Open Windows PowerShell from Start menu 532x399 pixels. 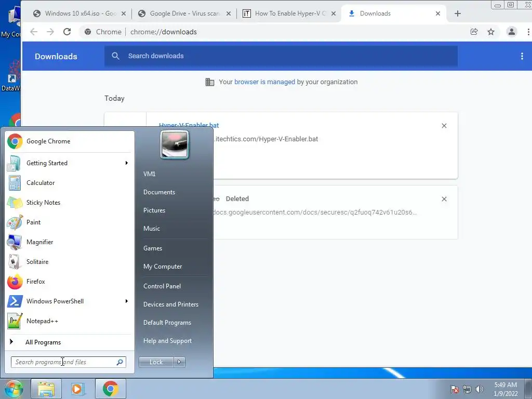(69, 301)
